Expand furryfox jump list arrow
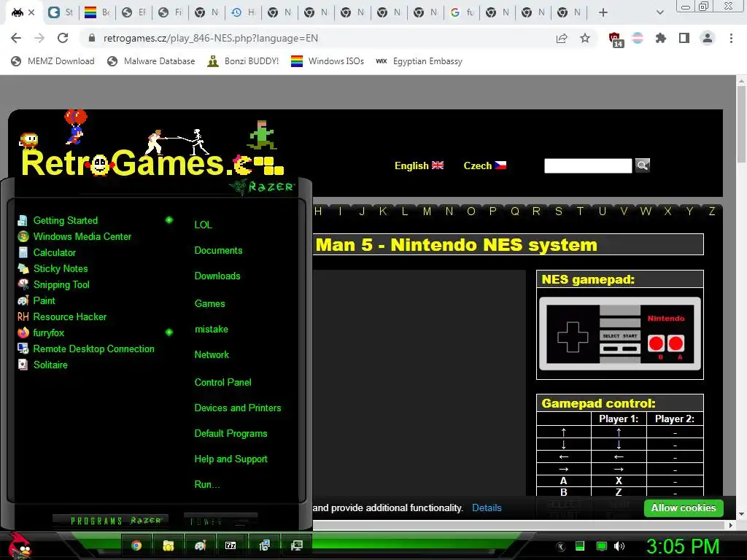Image resolution: width=747 pixels, height=560 pixels. [169, 332]
